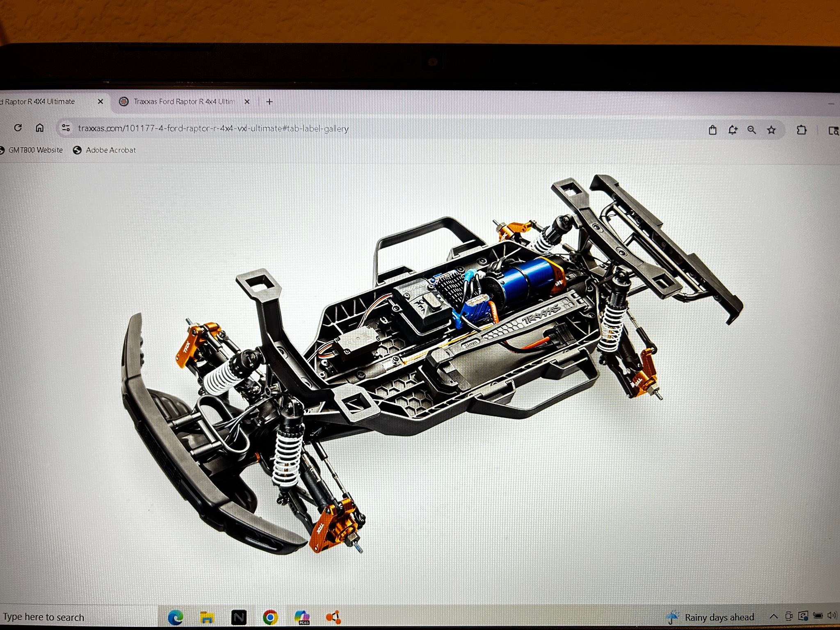The width and height of the screenshot is (840, 630).
Task: Open the orange node app taskbar icon
Action: [333, 617]
